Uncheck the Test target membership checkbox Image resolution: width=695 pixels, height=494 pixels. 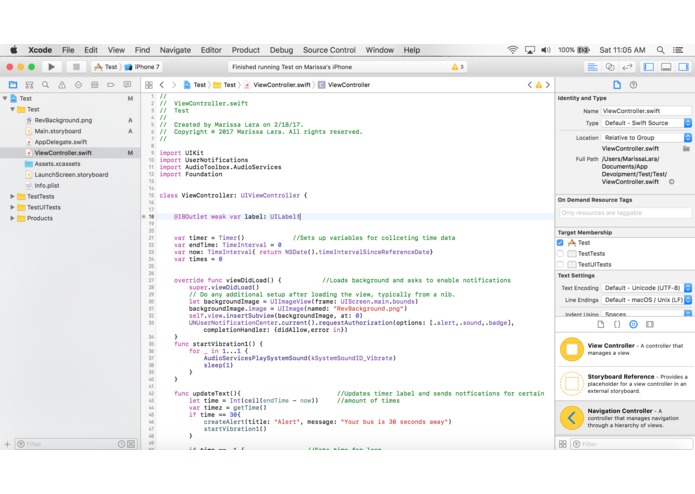coord(560,243)
